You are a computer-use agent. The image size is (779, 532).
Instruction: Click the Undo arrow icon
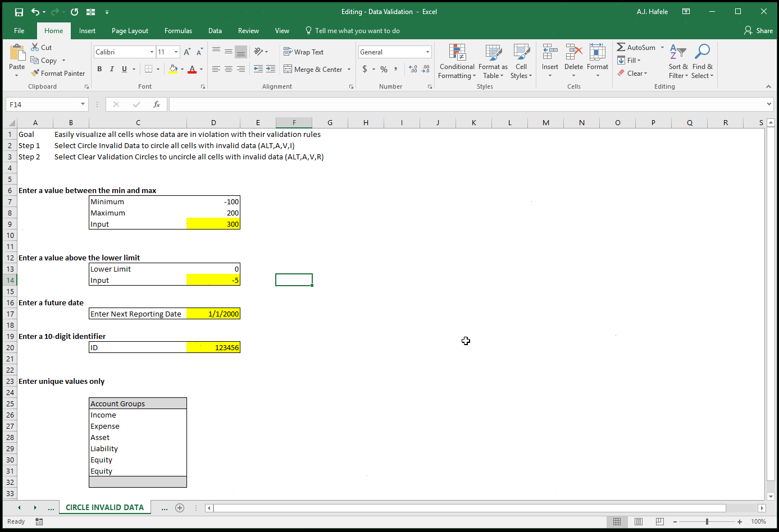click(x=35, y=12)
